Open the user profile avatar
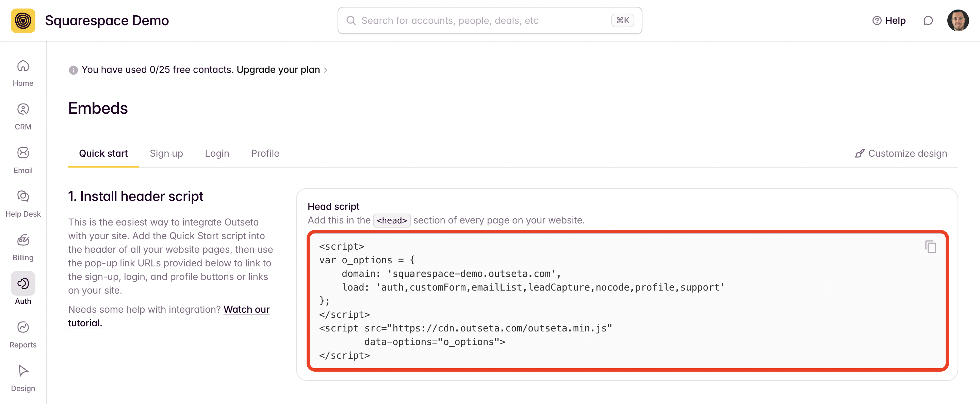Screen dimensions: 980x404 [958, 20]
